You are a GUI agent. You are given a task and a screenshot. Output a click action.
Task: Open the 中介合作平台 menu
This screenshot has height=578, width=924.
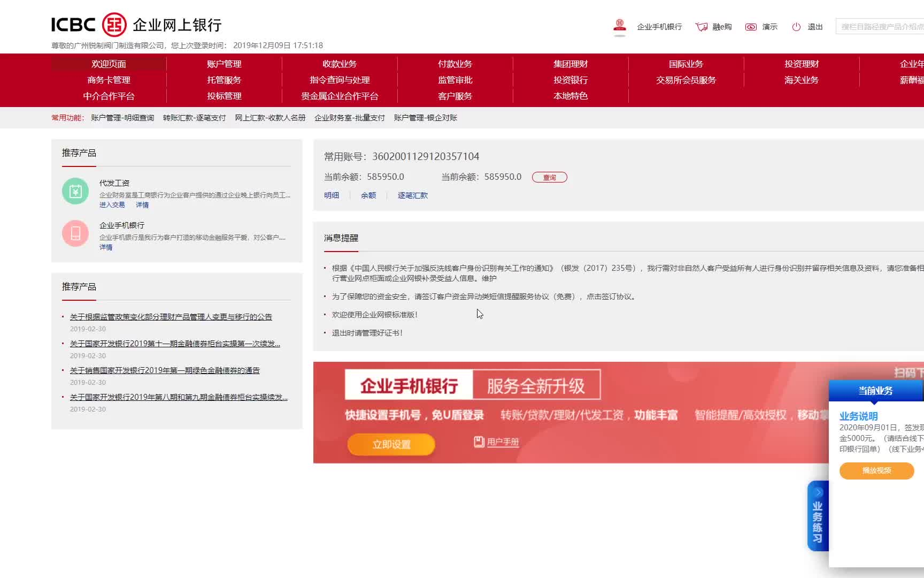(x=109, y=96)
